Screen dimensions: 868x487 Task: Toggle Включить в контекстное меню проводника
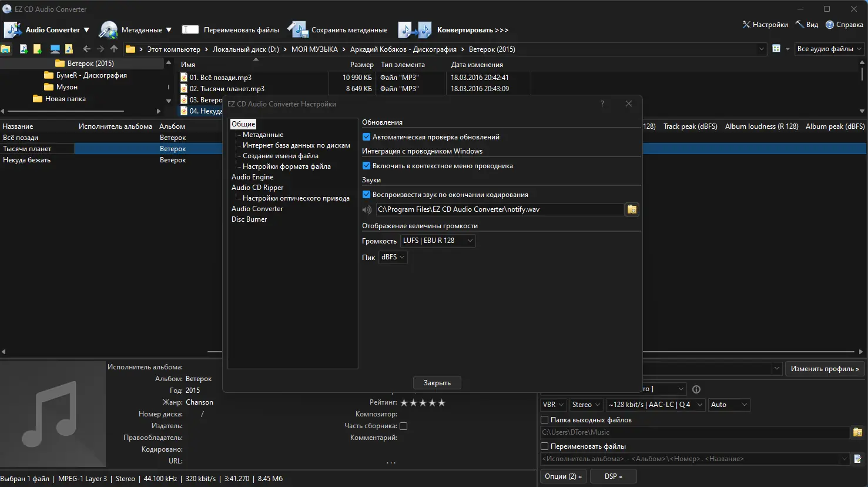coord(366,166)
